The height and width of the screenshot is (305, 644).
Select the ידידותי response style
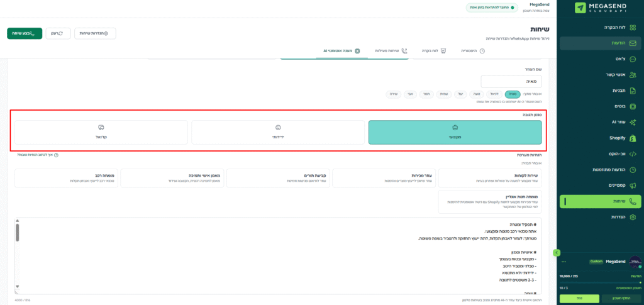click(278, 132)
